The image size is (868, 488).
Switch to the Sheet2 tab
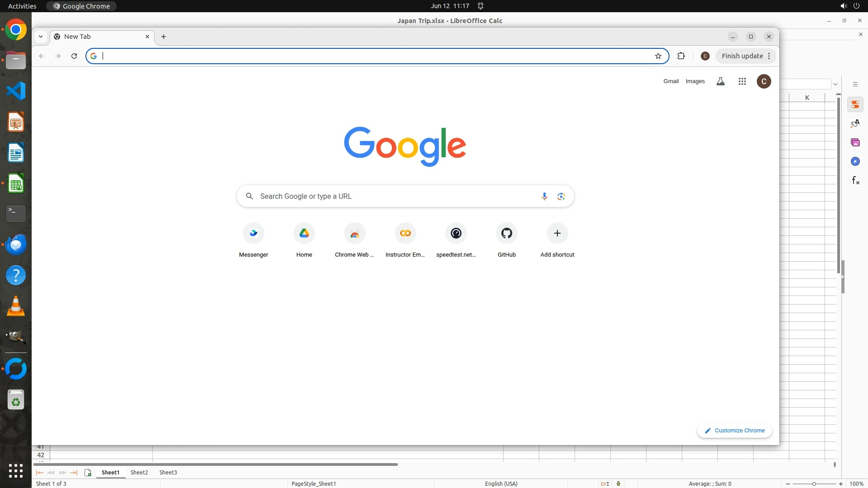tap(139, 472)
